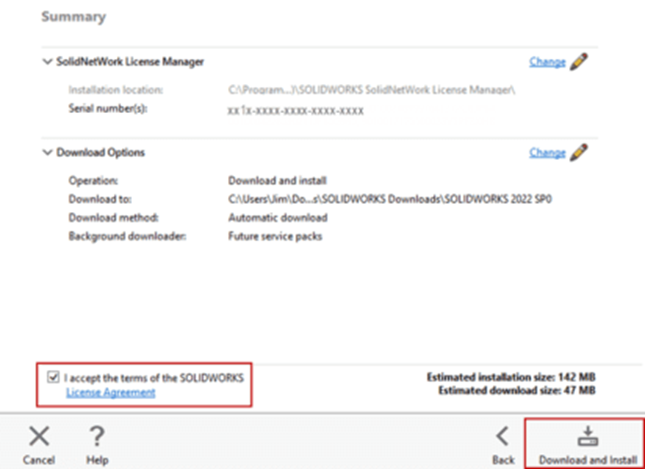This screenshot has width=645, height=469.
Task: Click Change link for Download Options
Action: [x=547, y=152]
